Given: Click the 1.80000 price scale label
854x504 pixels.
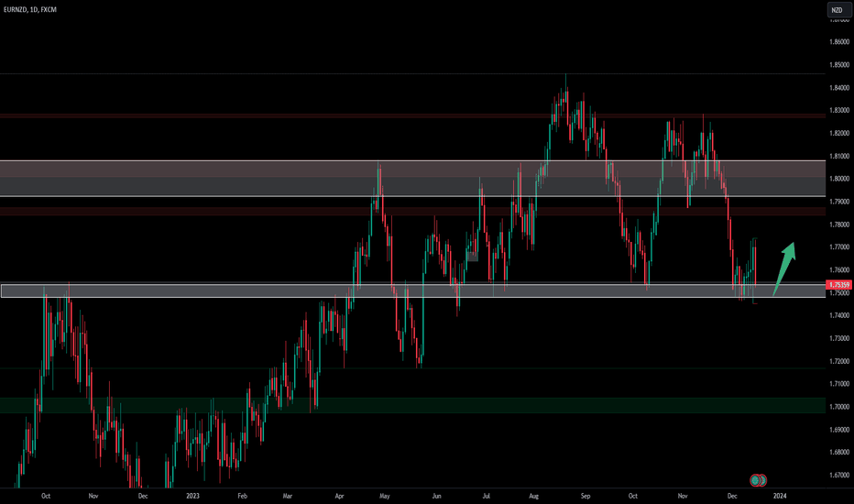Looking at the screenshot, I should (x=839, y=178).
